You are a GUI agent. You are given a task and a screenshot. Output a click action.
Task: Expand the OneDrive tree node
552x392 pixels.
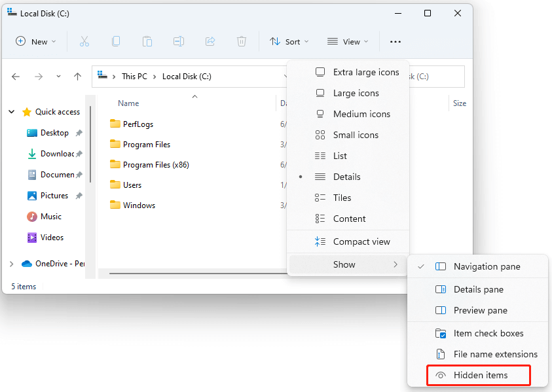pyautogui.click(x=11, y=264)
